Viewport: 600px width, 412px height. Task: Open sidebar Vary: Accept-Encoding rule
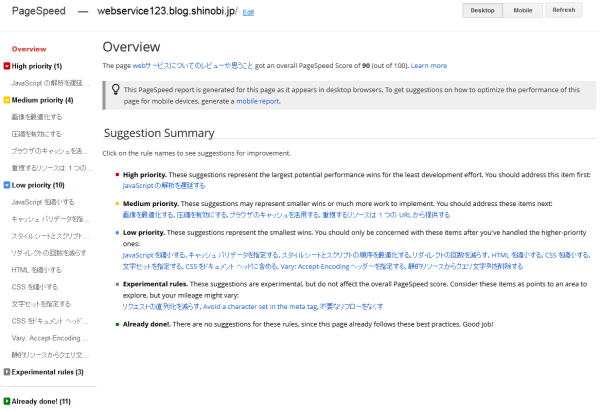pos(50,338)
